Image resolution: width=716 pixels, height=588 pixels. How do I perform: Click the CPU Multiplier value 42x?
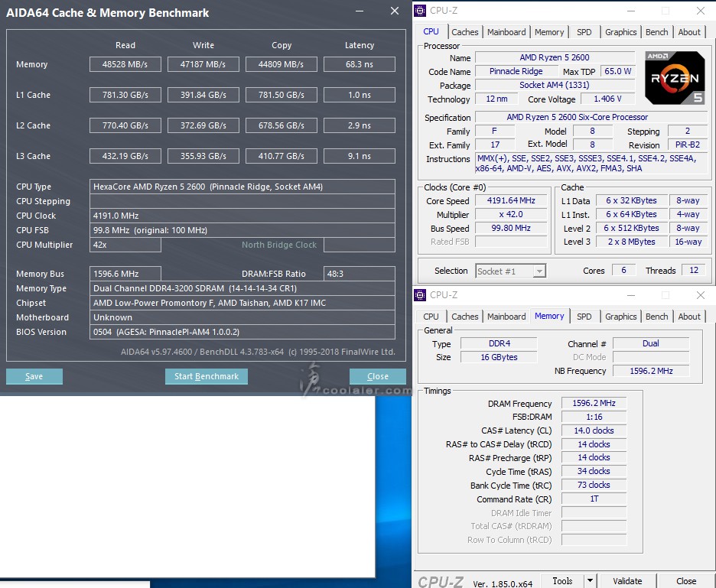pos(125,245)
